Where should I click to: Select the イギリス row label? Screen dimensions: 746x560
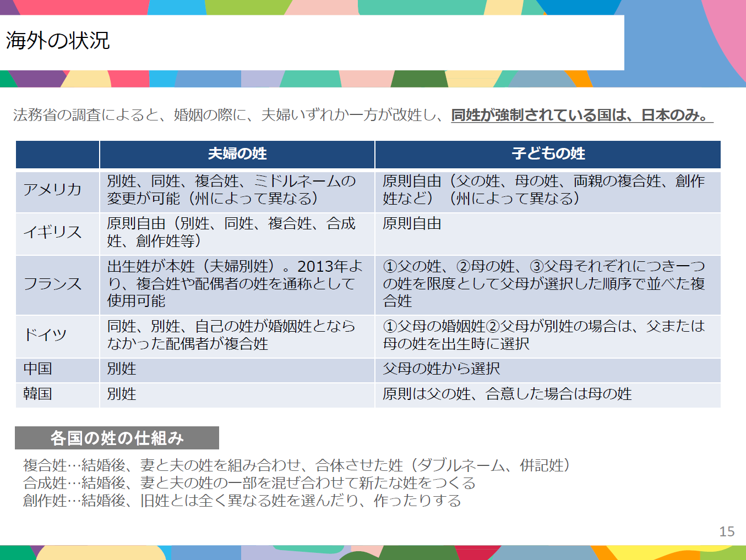click(x=52, y=233)
